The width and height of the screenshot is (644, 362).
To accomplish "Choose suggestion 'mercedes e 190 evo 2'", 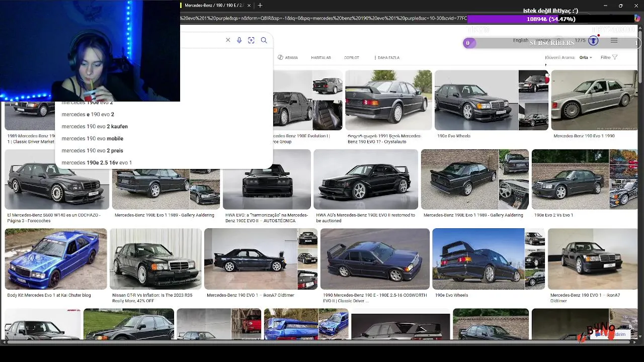I will point(88,114).
